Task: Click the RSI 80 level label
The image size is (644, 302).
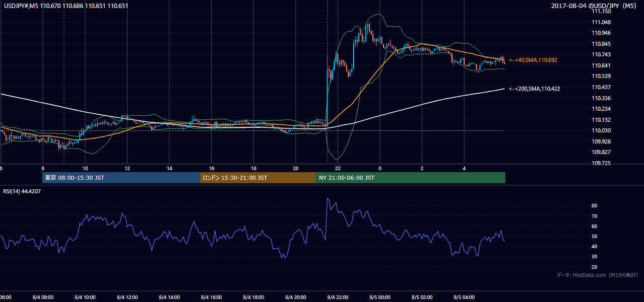Action: coord(595,206)
